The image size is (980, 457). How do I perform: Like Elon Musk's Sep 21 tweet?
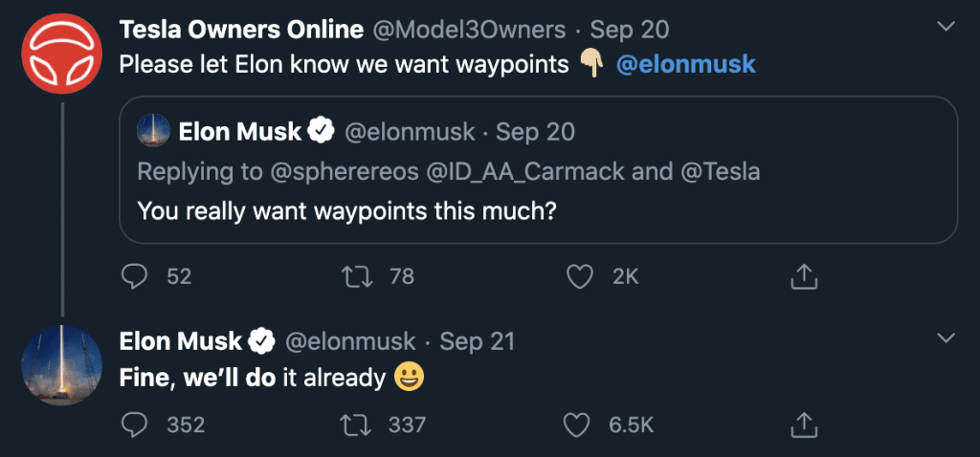[578, 424]
